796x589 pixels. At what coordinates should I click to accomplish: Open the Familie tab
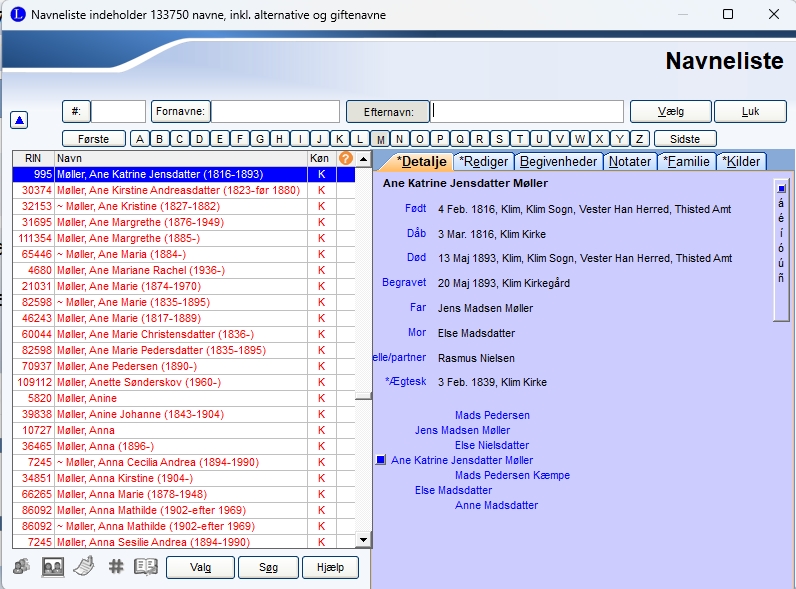click(686, 161)
